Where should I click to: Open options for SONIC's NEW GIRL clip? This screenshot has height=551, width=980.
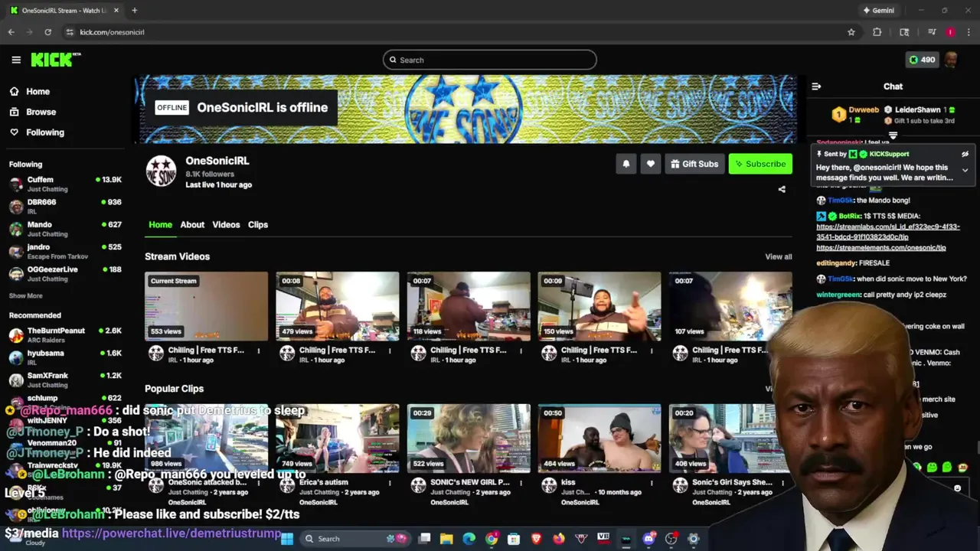coord(521,484)
